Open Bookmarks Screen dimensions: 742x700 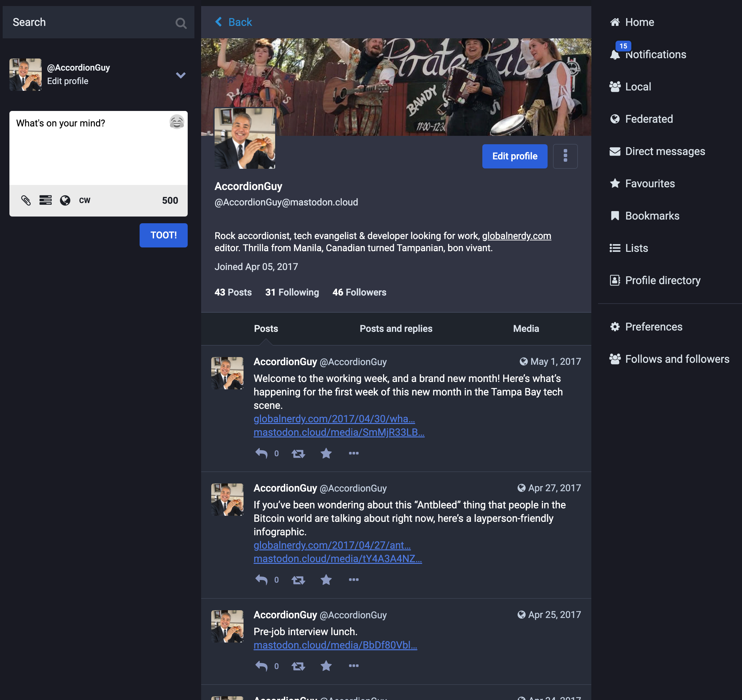click(644, 216)
